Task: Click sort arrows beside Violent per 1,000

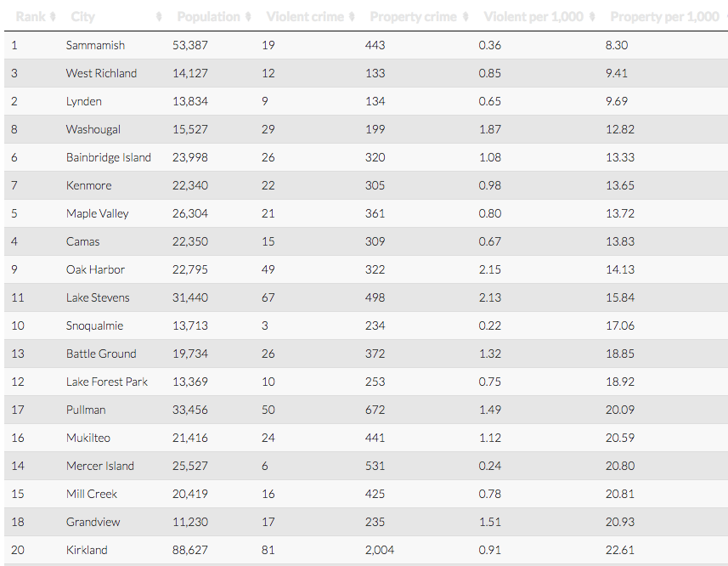Action: tap(591, 17)
